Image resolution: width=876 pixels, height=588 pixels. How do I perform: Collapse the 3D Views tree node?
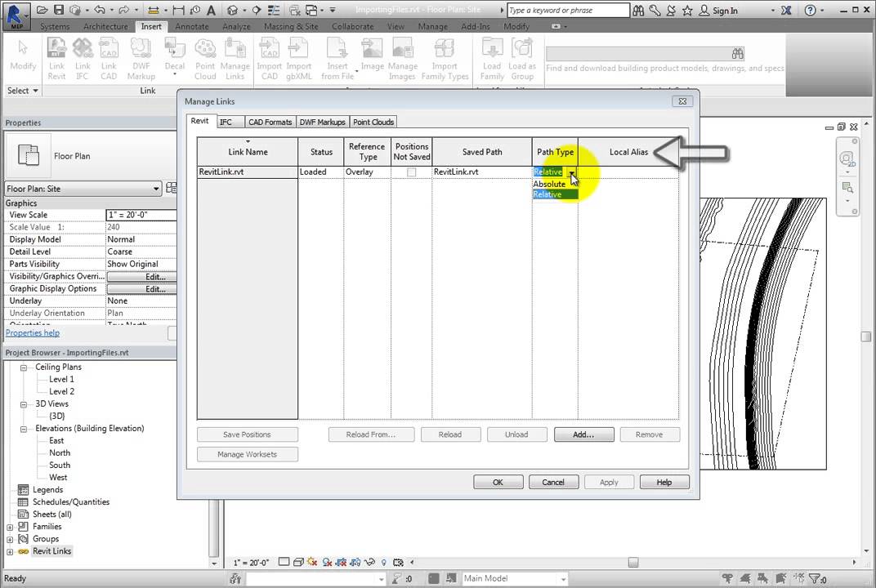pyautogui.click(x=24, y=404)
